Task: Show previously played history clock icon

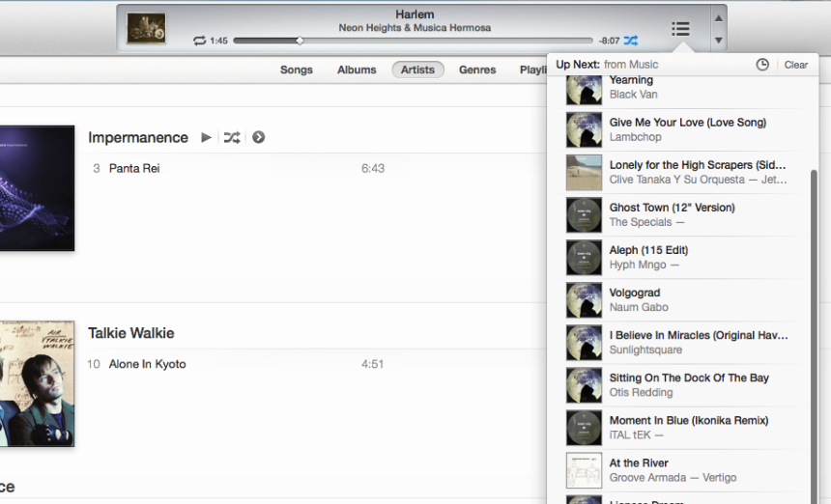Action: tap(762, 65)
